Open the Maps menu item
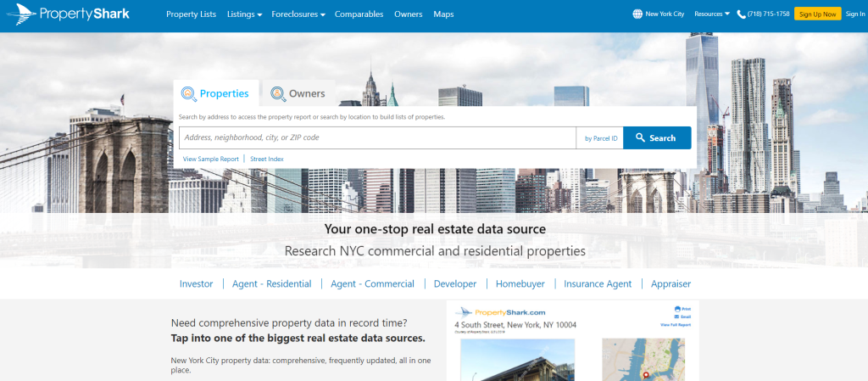The width and height of the screenshot is (868, 381). pyautogui.click(x=443, y=14)
